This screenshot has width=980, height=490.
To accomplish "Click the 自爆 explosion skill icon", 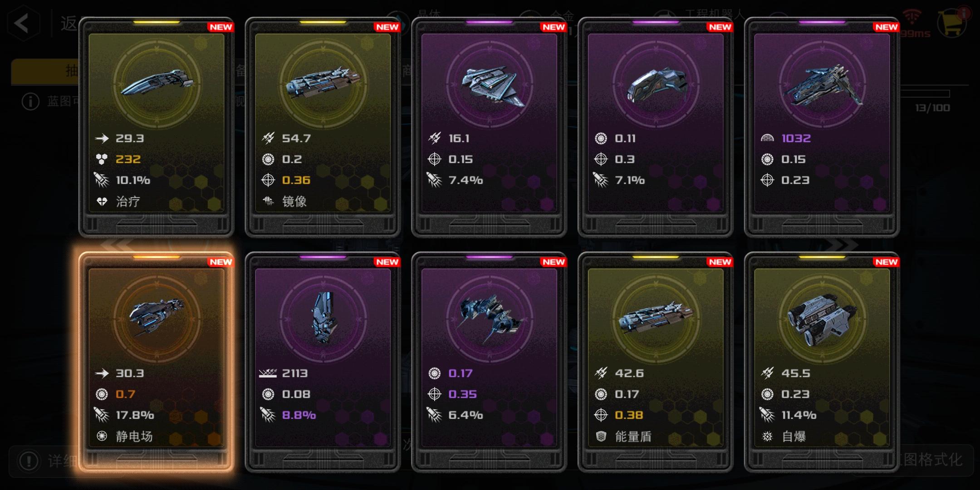I will [x=767, y=436].
